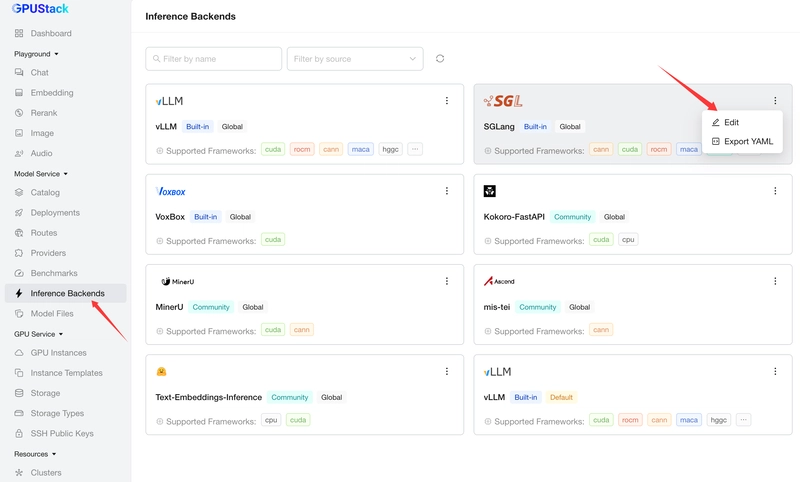Open the MinerU card's kebab menu
Viewport: 800px width, 482px height.
[446, 281]
